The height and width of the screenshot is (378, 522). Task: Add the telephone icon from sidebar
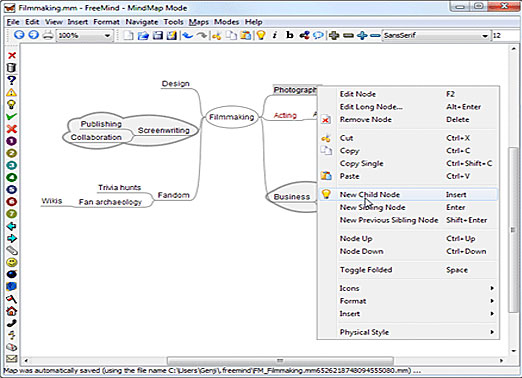[x=12, y=323]
